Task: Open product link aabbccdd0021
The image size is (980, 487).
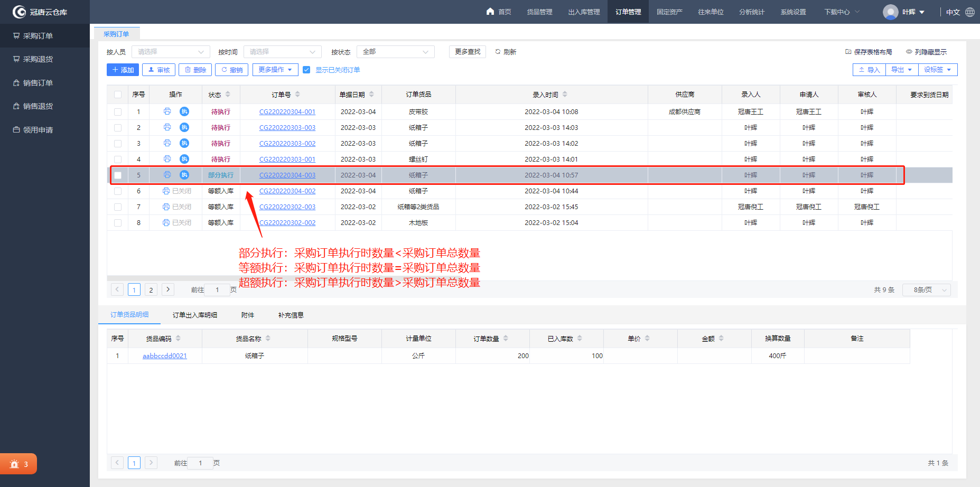Action: (x=165, y=355)
